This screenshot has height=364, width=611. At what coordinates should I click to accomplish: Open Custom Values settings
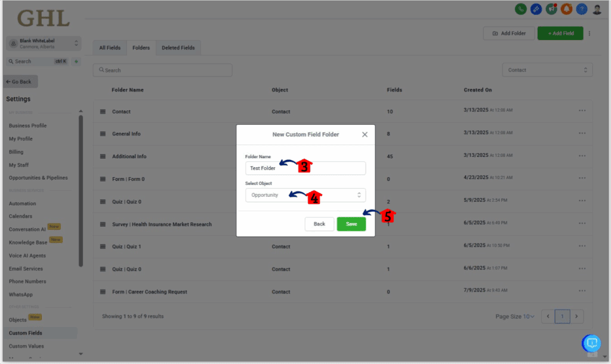coord(26,346)
